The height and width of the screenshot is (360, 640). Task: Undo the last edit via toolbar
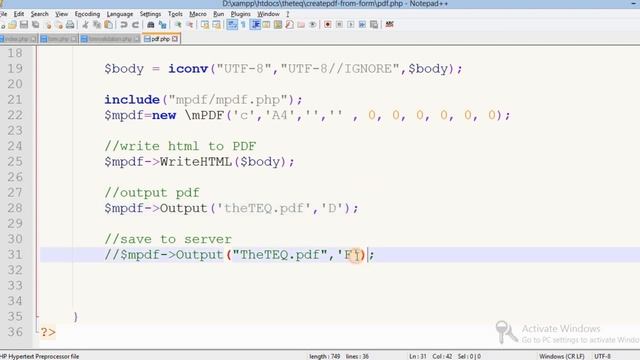tap(124, 25)
